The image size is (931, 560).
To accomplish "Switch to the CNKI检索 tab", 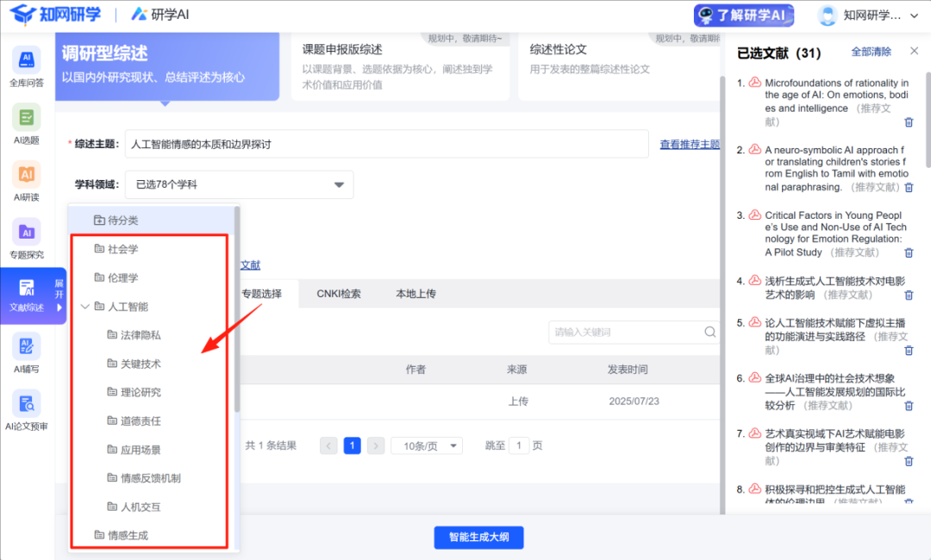I will (338, 294).
